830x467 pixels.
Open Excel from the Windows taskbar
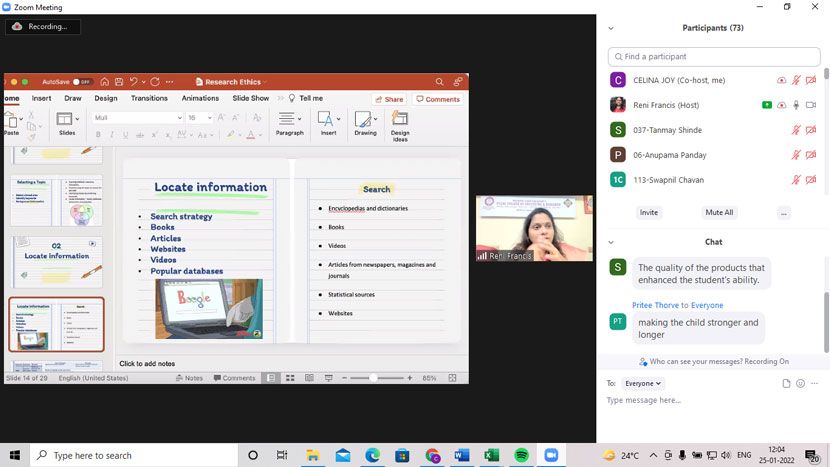(x=491, y=455)
